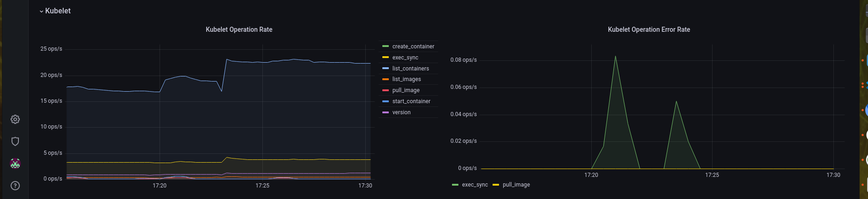Image resolution: width=868 pixels, height=199 pixels.
Task: Click the first error rate spike peak
Action: coord(615,56)
